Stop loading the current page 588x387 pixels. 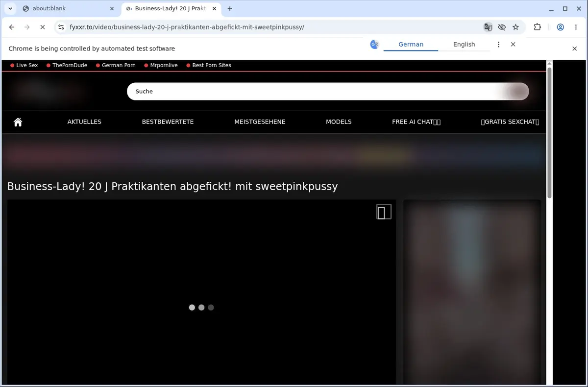(42, 27)
